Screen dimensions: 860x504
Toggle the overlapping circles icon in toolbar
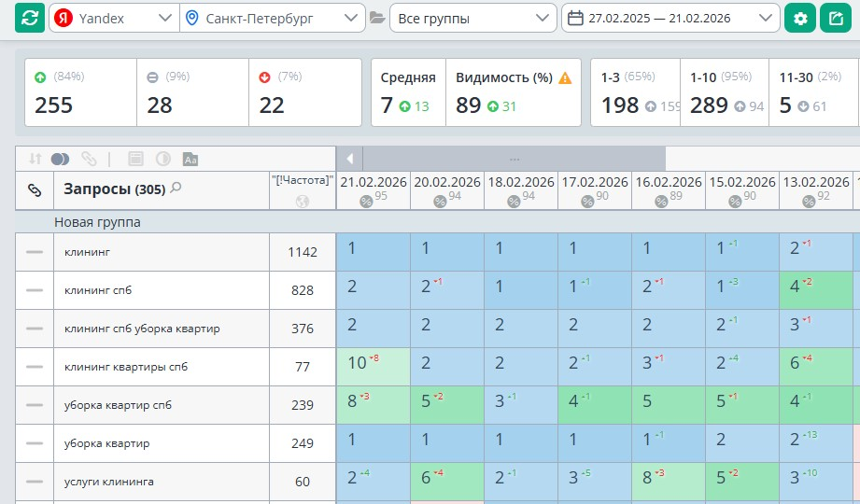pos(60,159)
